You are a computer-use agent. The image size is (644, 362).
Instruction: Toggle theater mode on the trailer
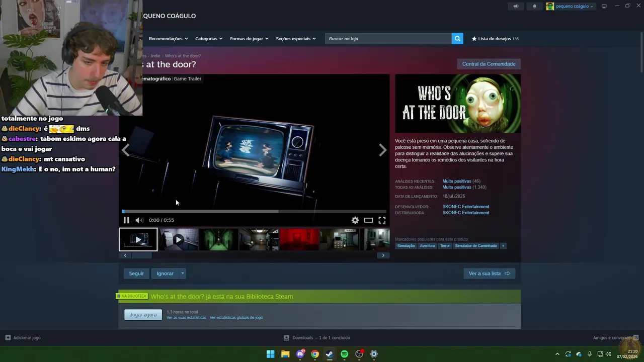click(369, 220)
